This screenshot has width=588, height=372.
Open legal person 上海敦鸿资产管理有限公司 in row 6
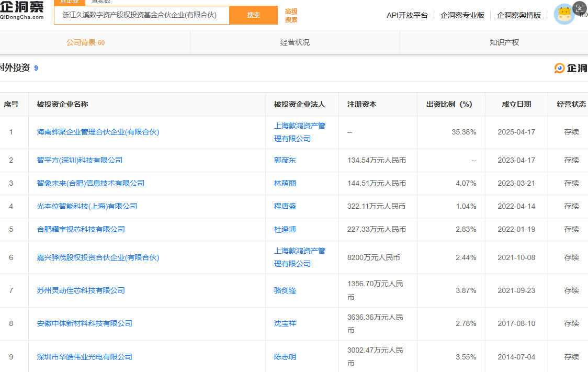click(x=300, y=257)
